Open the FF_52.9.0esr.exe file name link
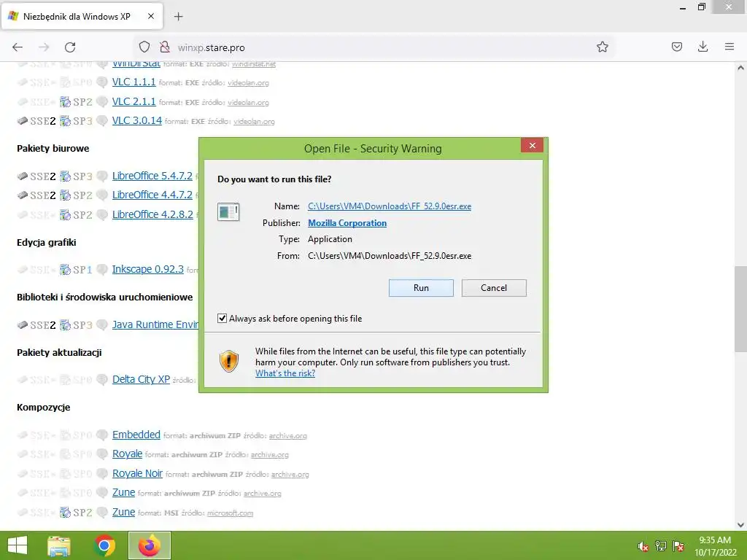Viewport: 747px width, 560px height. tap(390, 206)
